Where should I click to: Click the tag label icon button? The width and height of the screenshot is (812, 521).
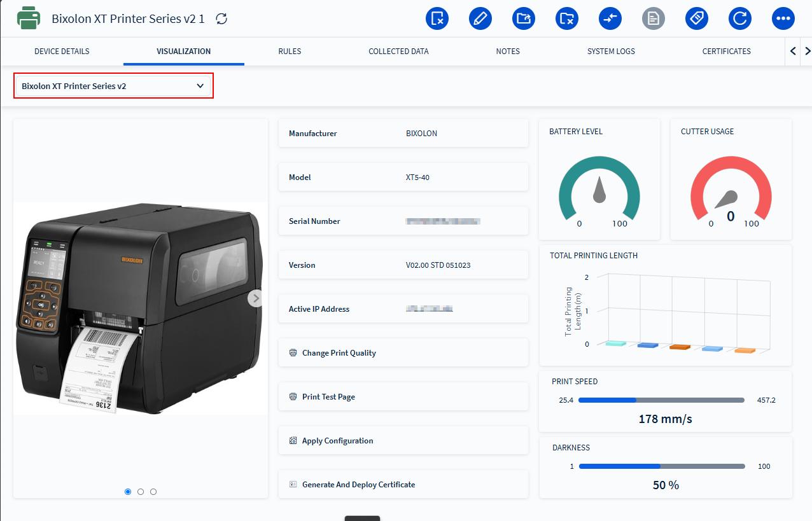pos(697,18)
